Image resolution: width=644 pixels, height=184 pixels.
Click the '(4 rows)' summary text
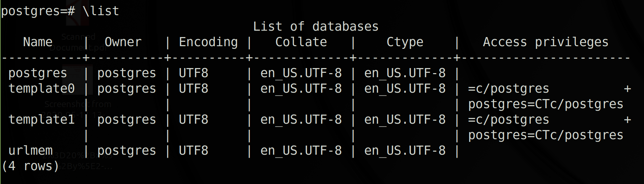pyautogui.click(x=30, y=166)
